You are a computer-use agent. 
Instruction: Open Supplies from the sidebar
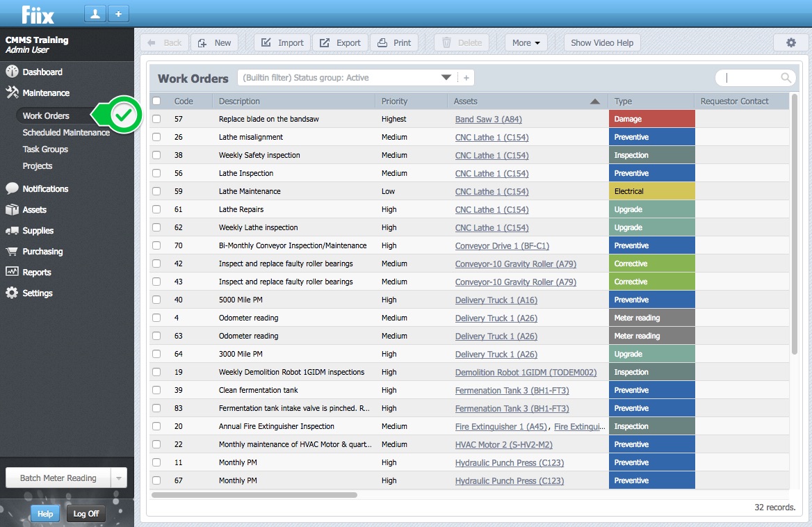(29, 230)
